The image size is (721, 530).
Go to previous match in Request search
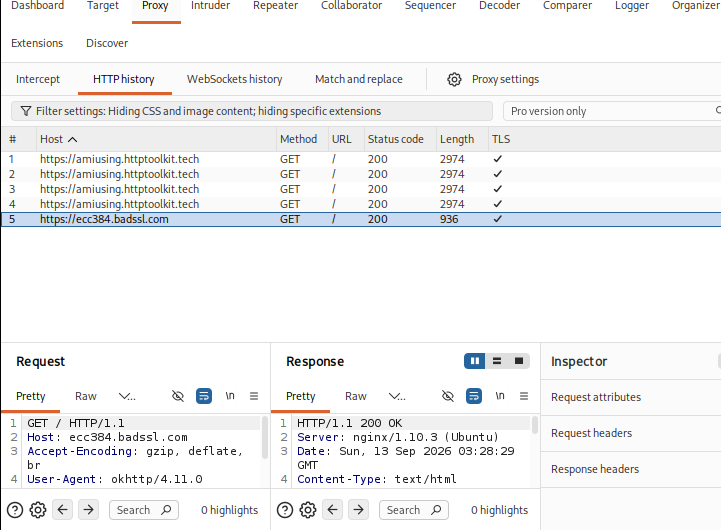[63, 510]
